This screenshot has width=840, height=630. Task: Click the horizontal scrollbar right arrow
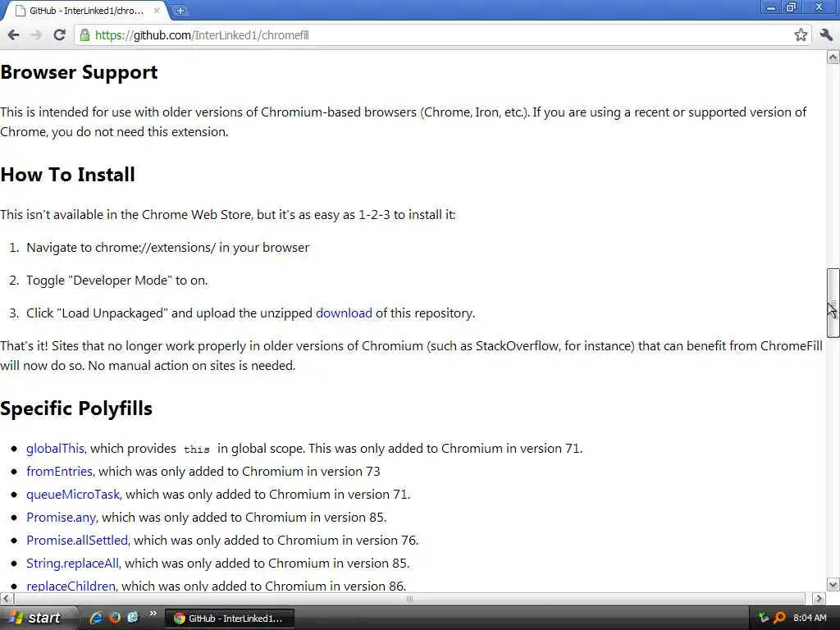[819, 598]
